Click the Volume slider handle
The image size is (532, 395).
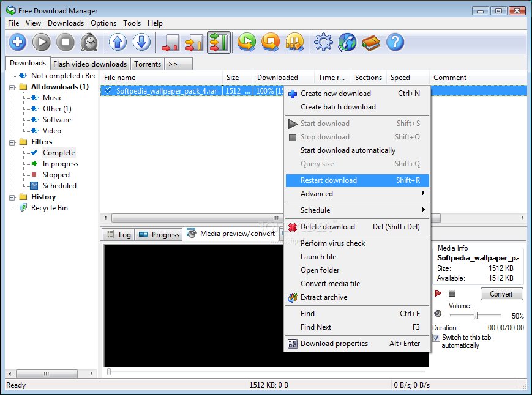click(476, 316)
